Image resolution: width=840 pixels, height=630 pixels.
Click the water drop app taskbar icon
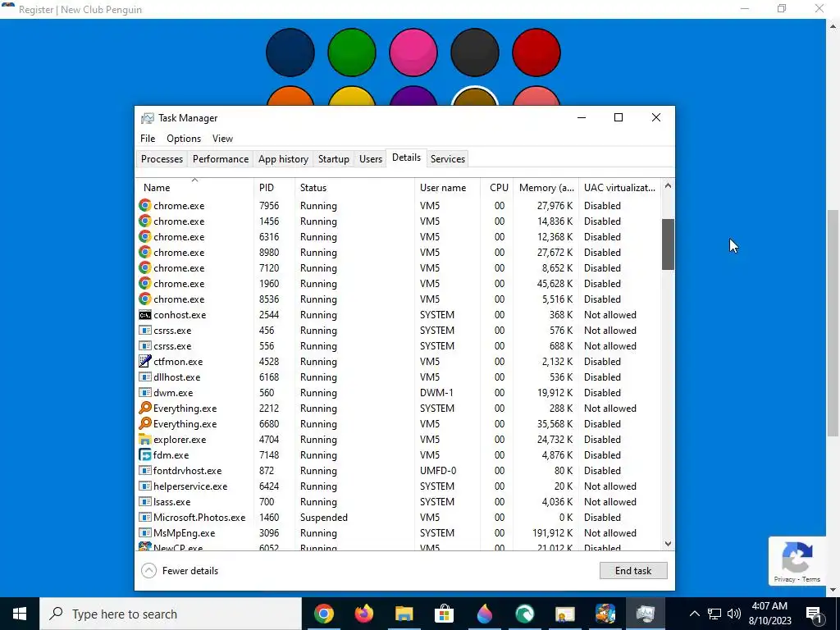[484, 614]
